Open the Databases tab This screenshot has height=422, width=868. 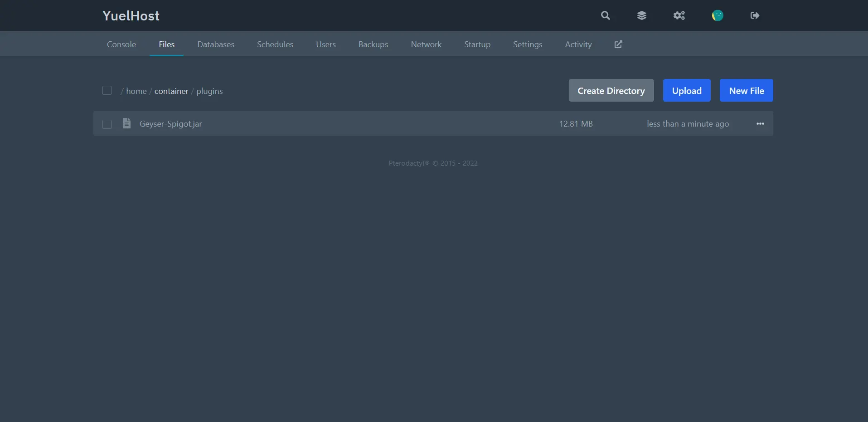(216, 44)
